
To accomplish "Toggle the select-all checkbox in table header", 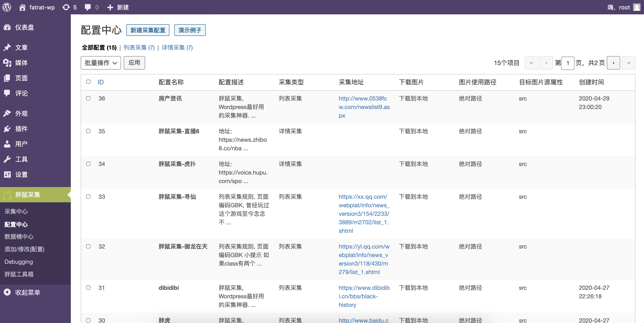I will point(88,82).
